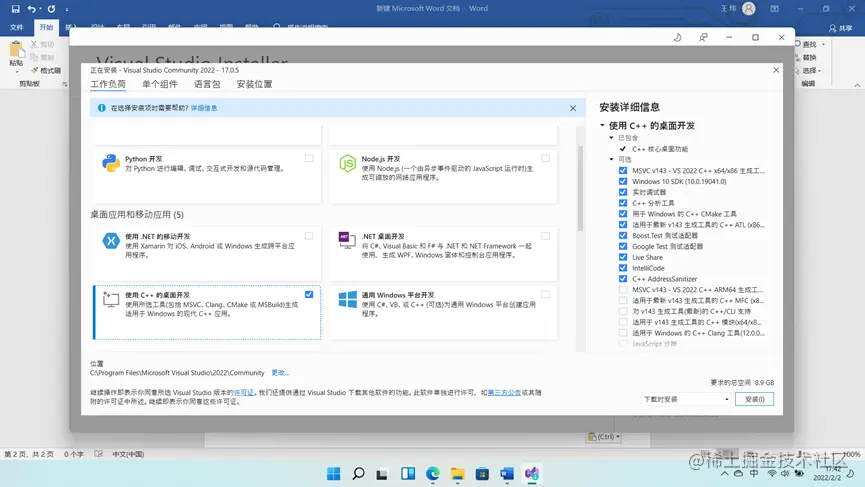865x487 pixels.
Task: Select Word 开始 ribbon tab
Action: [46, 27]
